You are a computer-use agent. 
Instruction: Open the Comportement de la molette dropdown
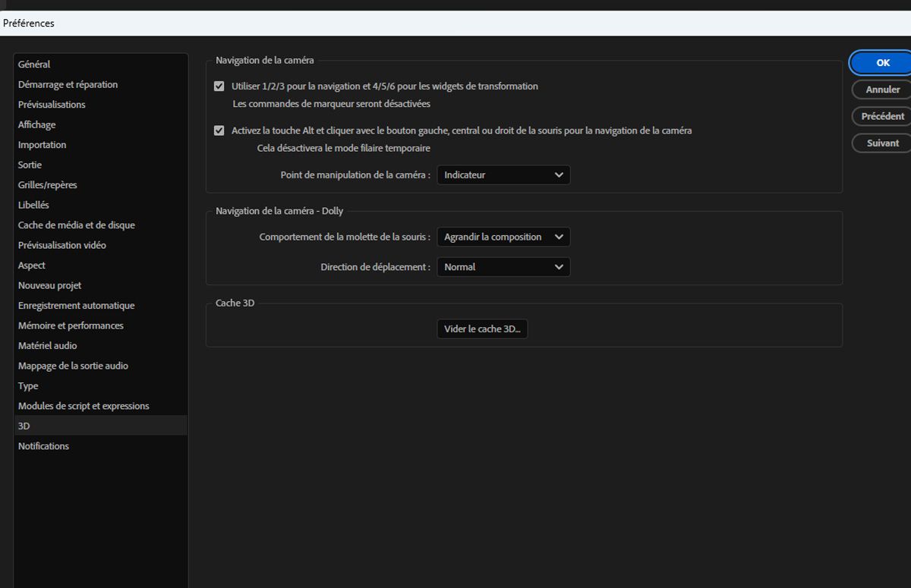click(x=503, y=237)
